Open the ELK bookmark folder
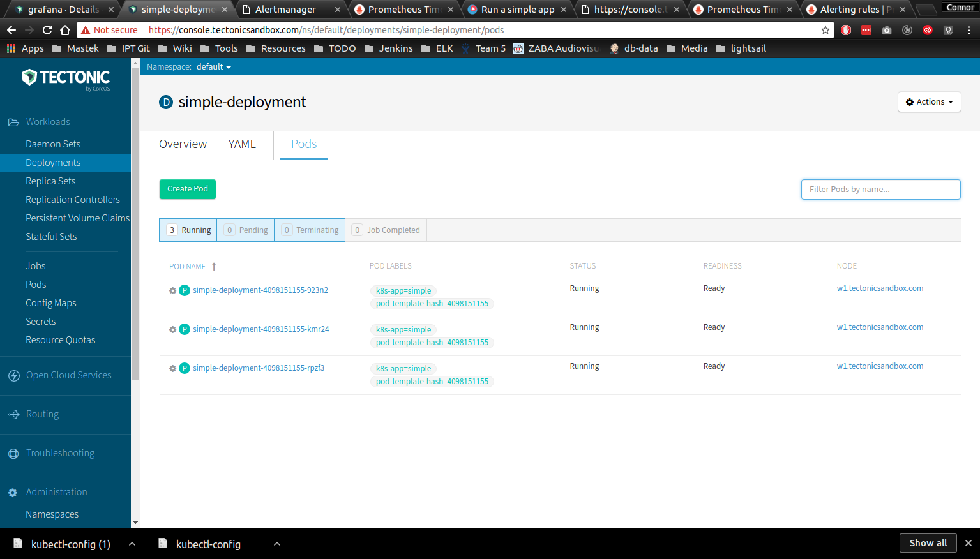Image resolution: width=980 pixels, height=559 pixels. pos(437,48)
